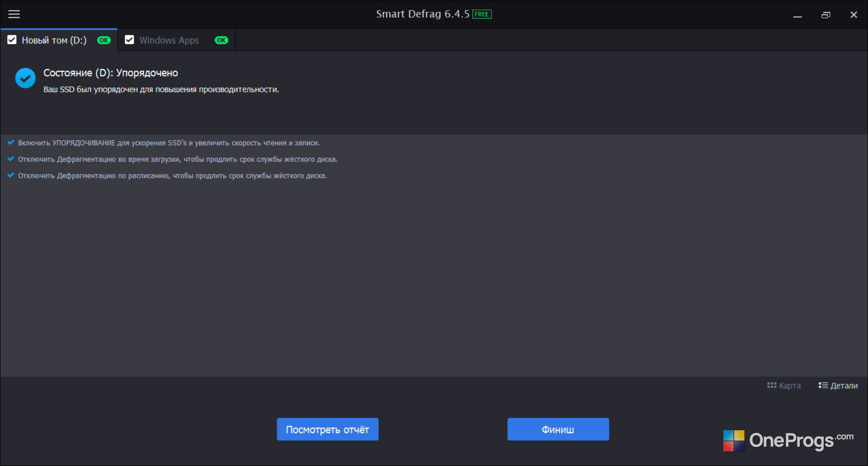Close the Smart Defrag window
Image resolution: width=868 pixels, height=466 pixels.
tap(854, 15)
